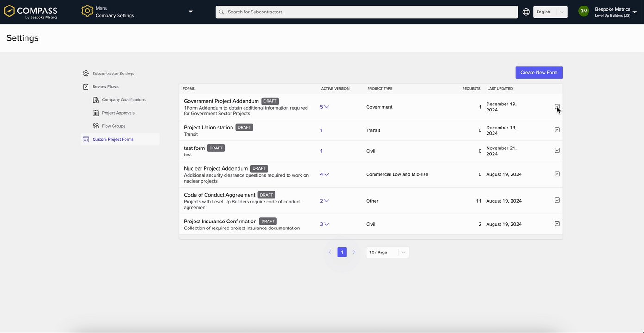The width and height of the screenshot is (644, 333).
Task: Open the Menu Company Settings dropdown arrow
Action: pyautogui.click(x=191, y=12)
